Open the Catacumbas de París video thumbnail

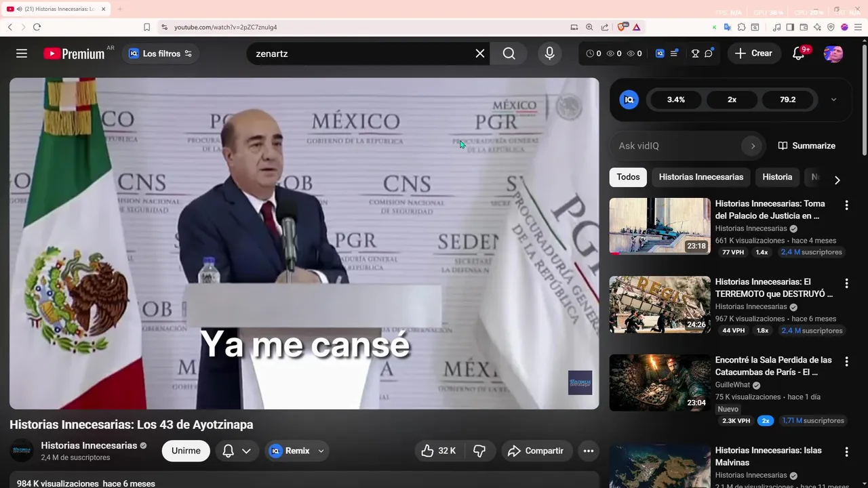coord(660,383)
